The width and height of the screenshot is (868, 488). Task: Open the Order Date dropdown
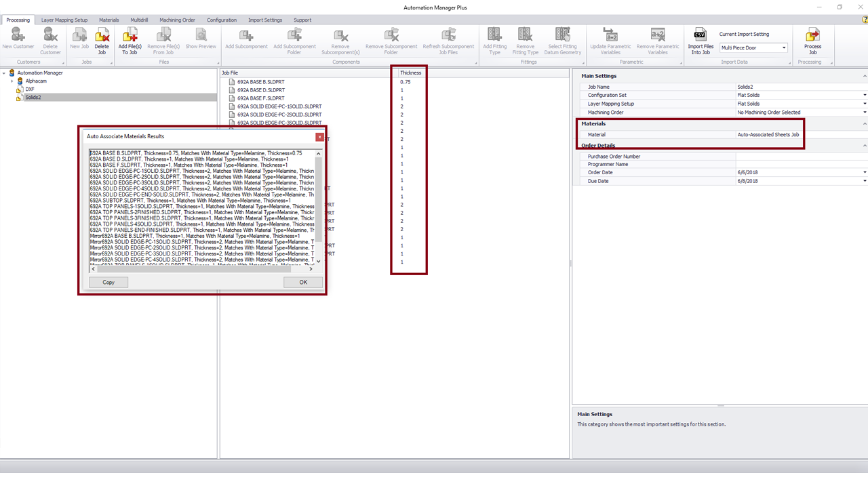[x=865, y=173]
